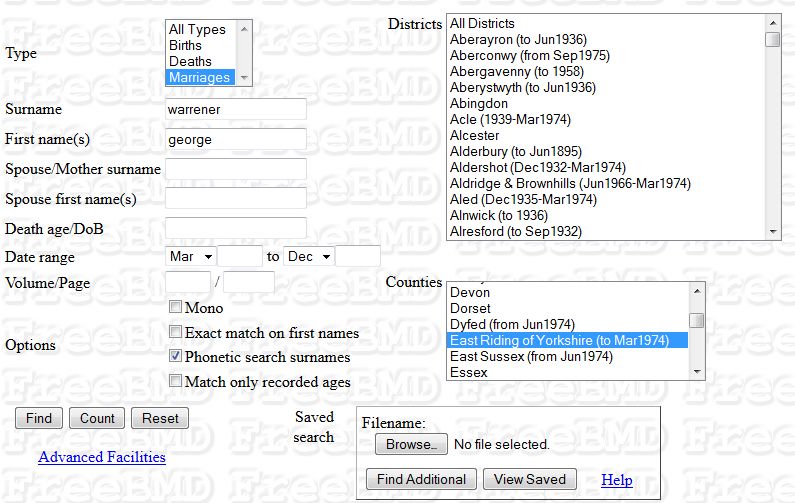Select Dyfed (from Jun1974) county
The image size is (795, 503).
point(568,325)
